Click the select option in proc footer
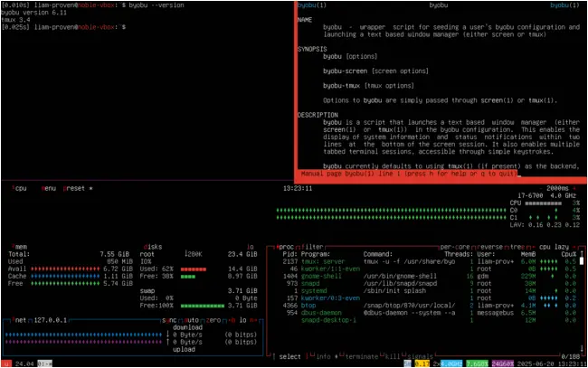 289,357
